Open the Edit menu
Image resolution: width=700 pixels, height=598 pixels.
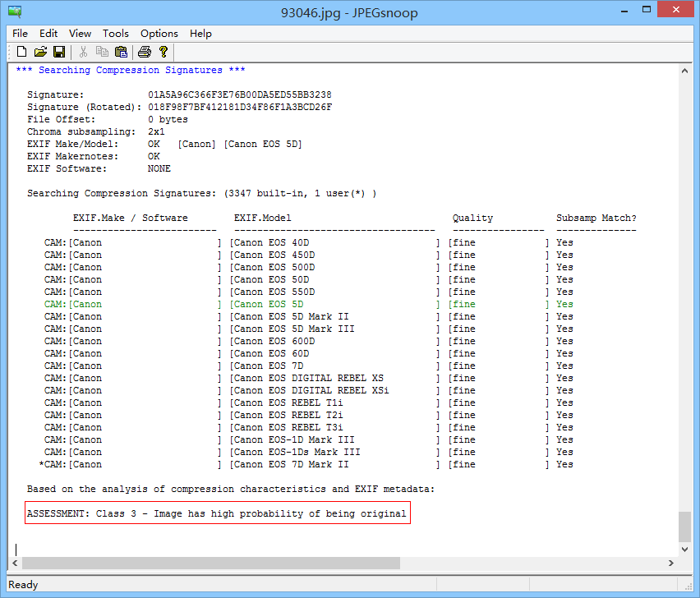pyautogui.click(x=48, y=34)
